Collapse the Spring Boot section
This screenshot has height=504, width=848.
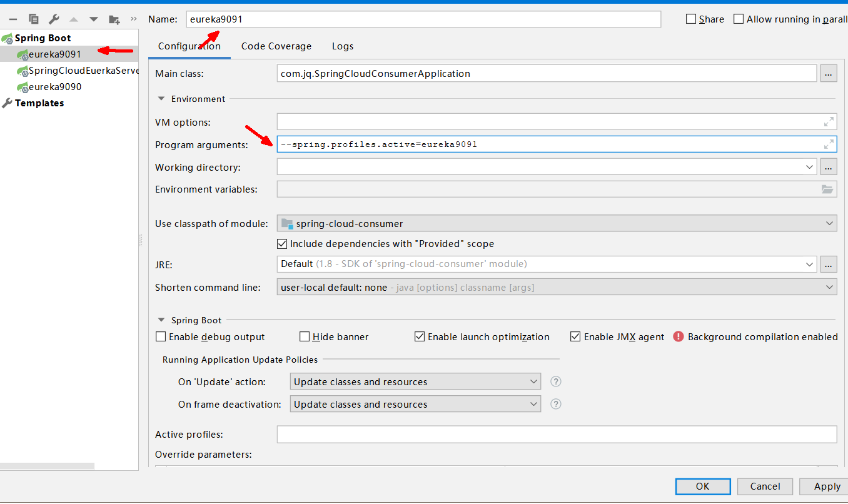click(161, 320)
